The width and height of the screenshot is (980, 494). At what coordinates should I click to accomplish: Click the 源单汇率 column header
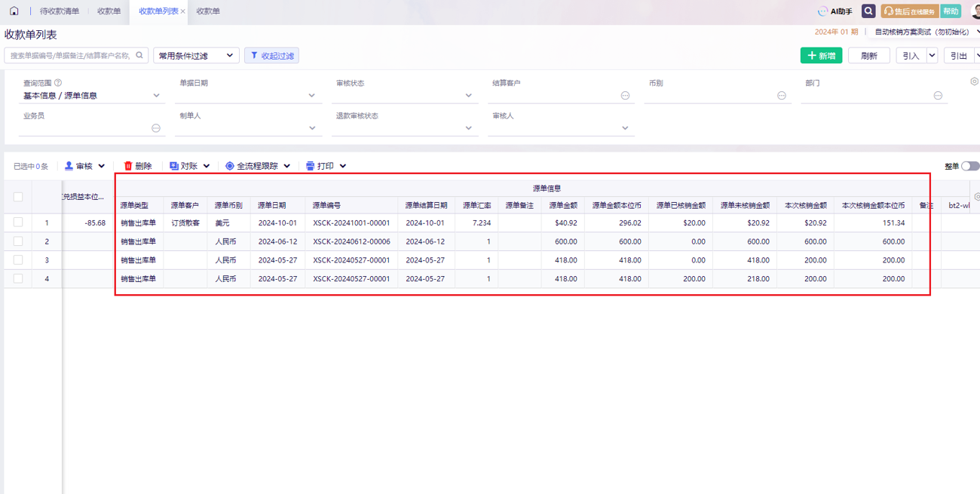[x=476, y=205]
